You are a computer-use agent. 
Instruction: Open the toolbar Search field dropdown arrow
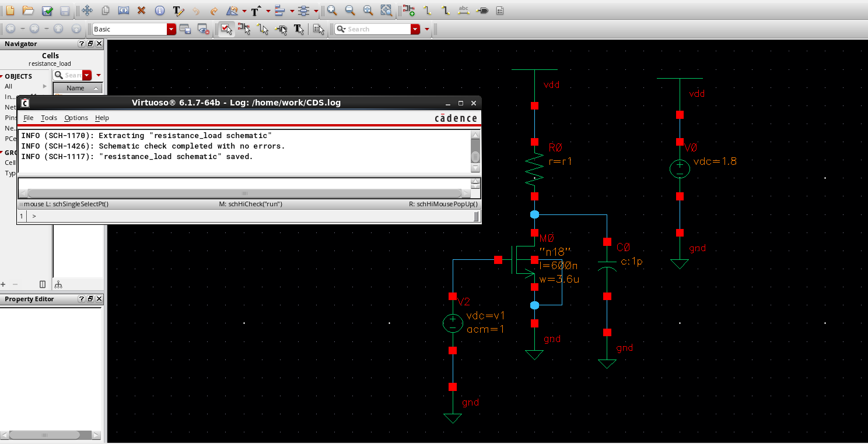[415, 29]
